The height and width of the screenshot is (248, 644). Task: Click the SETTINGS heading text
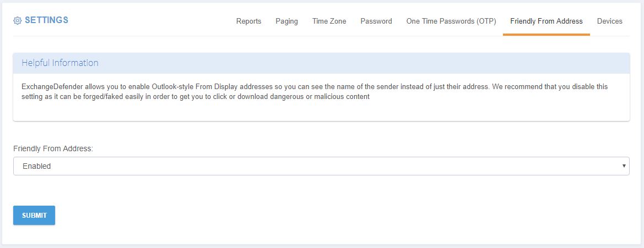click(46, 20)
